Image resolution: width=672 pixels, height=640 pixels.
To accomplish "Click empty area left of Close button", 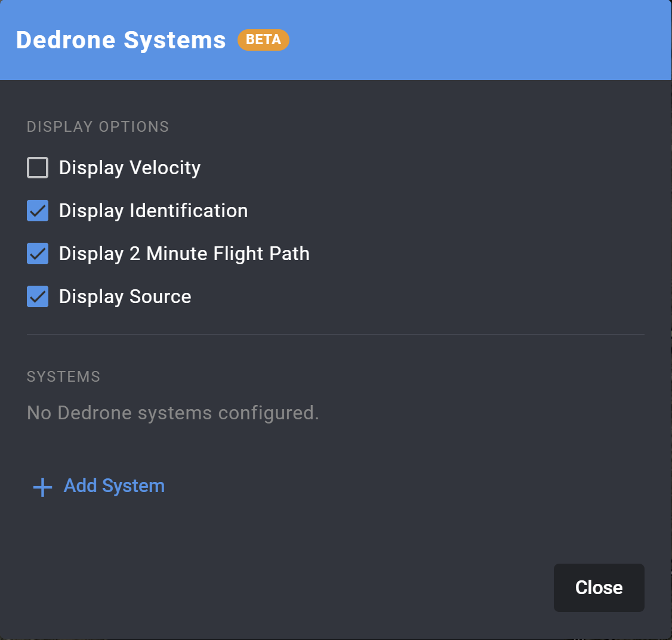I will pyautogui.click(x=300, y=588).
